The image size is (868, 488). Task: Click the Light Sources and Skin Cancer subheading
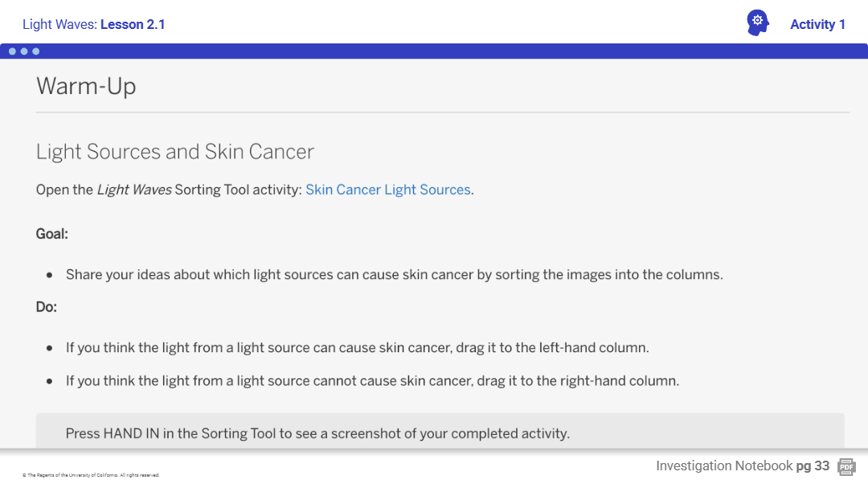point(175,152)
